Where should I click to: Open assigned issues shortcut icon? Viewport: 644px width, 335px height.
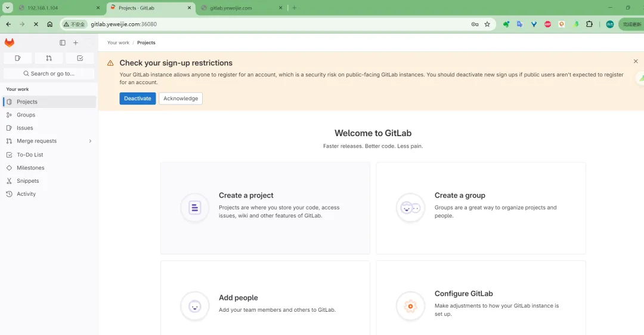point(18,58)
